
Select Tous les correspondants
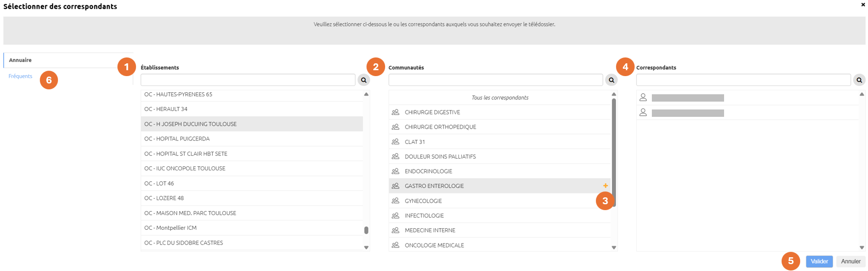tap(500, 97)
